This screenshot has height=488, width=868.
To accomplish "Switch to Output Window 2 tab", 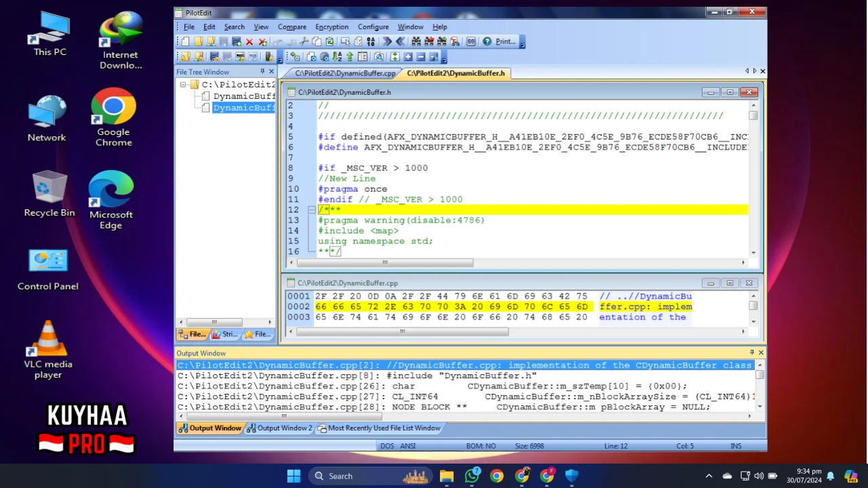I will tap(279, 428).
